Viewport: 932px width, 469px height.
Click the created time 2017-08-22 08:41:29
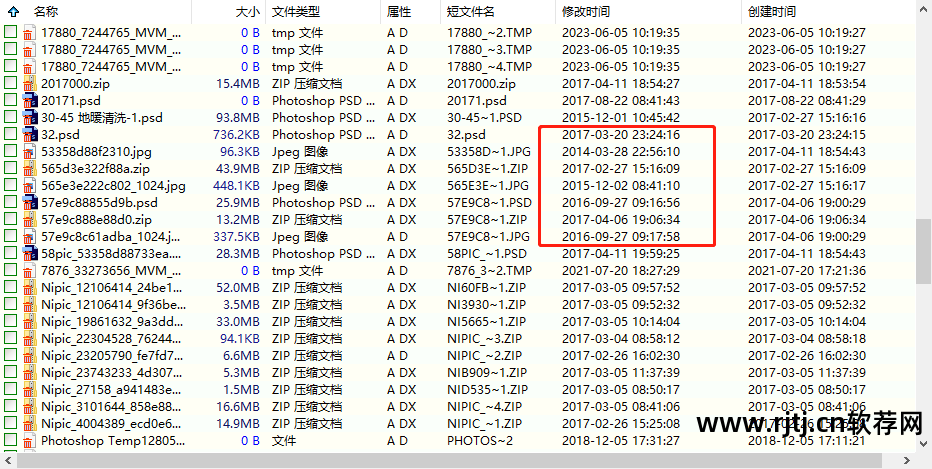pyautogui.click(x=807, y=101)
